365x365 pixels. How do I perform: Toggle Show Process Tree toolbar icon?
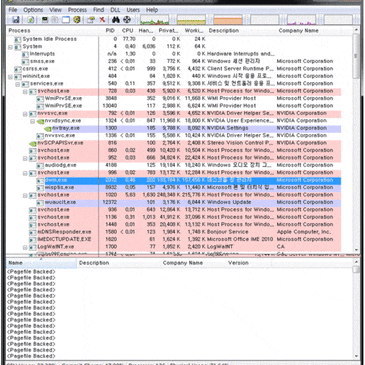pos(55,20)
